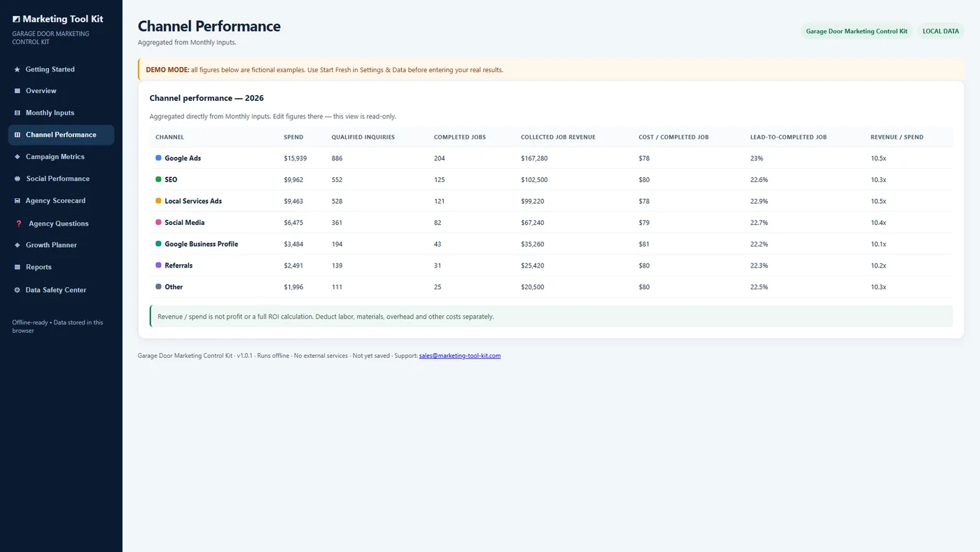Image resolution: width=980 pixels, height=552 pixels.
Task: Click the Campaign Metrics diamond icon
Action: (x=17, y=157)
